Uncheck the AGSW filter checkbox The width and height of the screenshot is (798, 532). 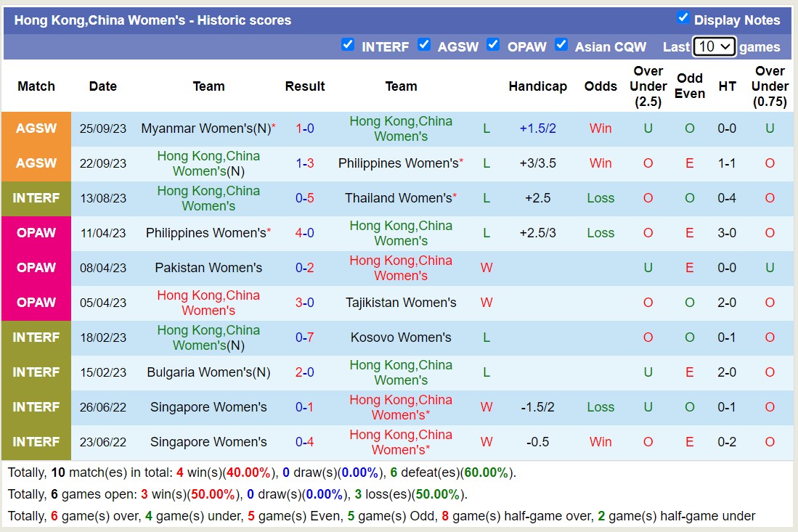[x=424, y=45]
